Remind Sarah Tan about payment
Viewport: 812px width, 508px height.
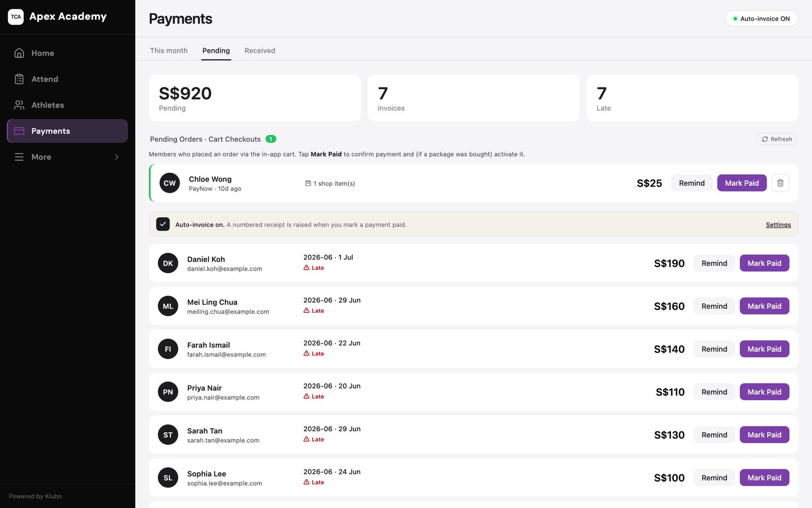point(714,435)
